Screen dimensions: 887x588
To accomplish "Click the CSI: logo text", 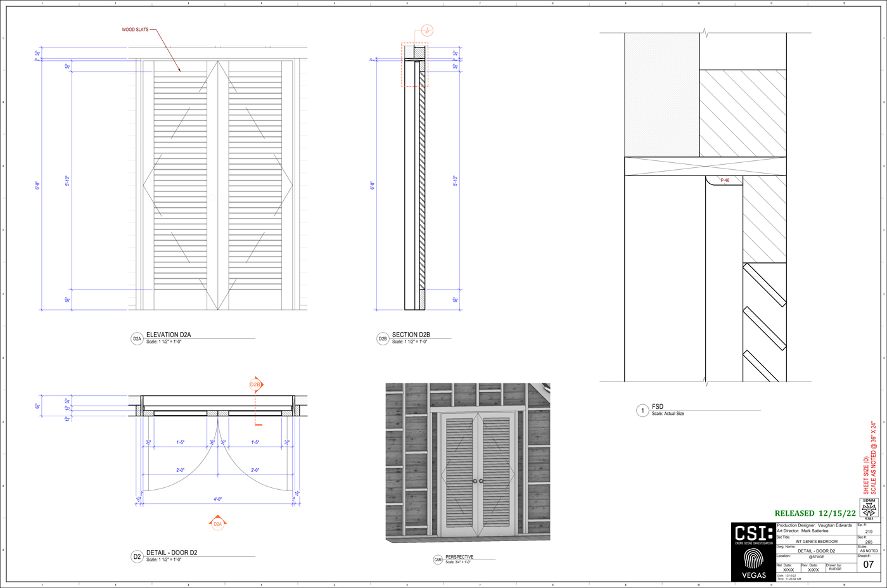I will [753, 534].
